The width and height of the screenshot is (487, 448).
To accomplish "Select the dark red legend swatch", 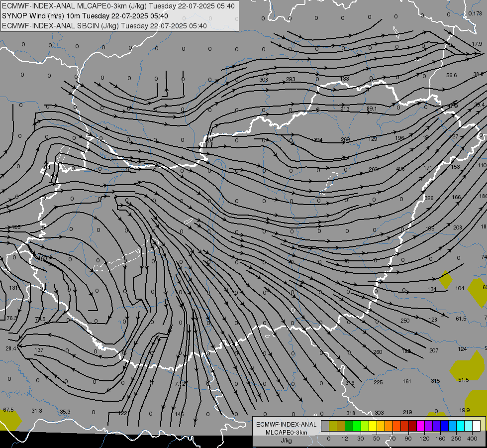I will click(x=413, y=426).
